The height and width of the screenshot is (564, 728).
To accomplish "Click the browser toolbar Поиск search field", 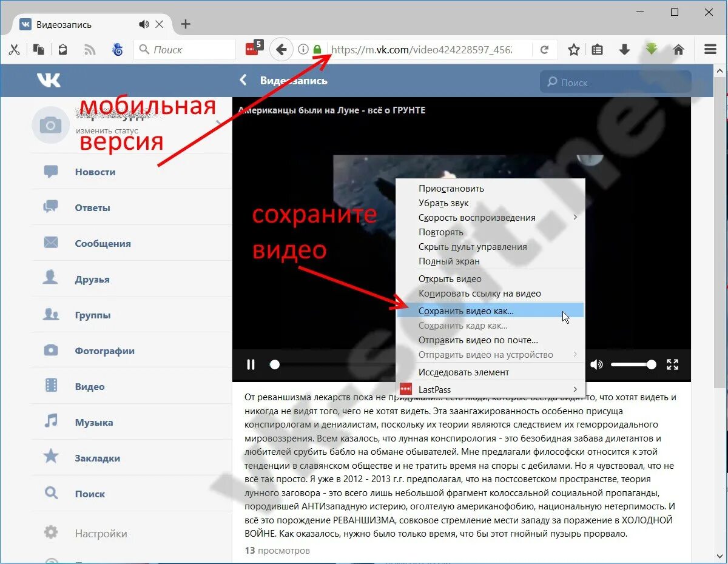I will tap(184, 50).
